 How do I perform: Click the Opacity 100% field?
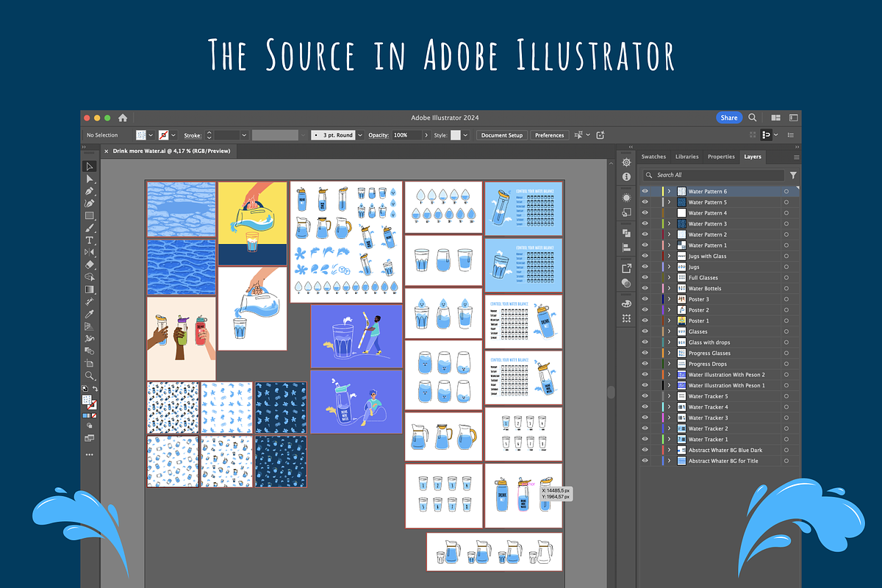406,135
